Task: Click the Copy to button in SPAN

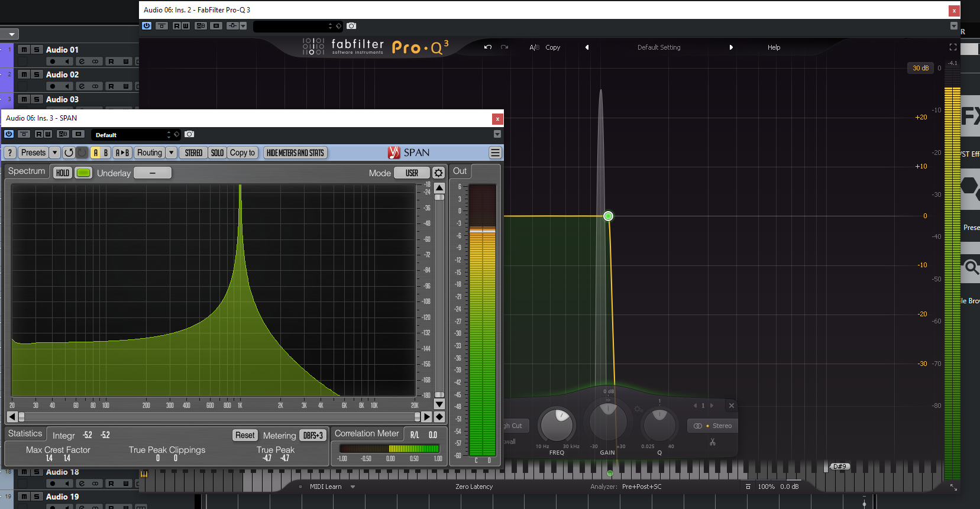Action: [x=242, y=153]
